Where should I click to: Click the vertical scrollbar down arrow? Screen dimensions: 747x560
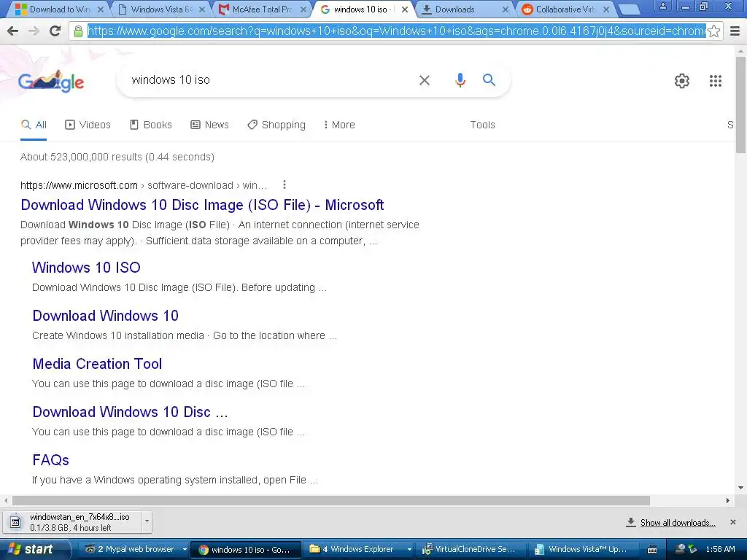(741, 488)
